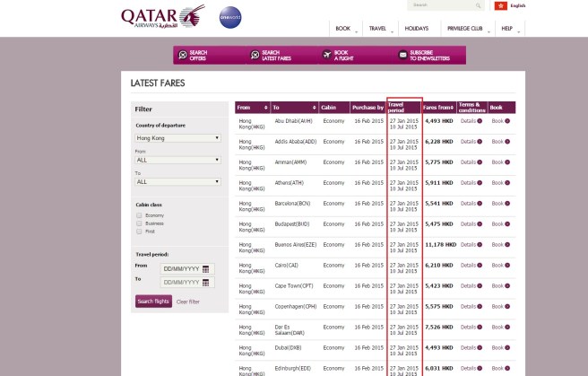Click Details arrow for Abu Dhabi fare

tap(480, 121)
